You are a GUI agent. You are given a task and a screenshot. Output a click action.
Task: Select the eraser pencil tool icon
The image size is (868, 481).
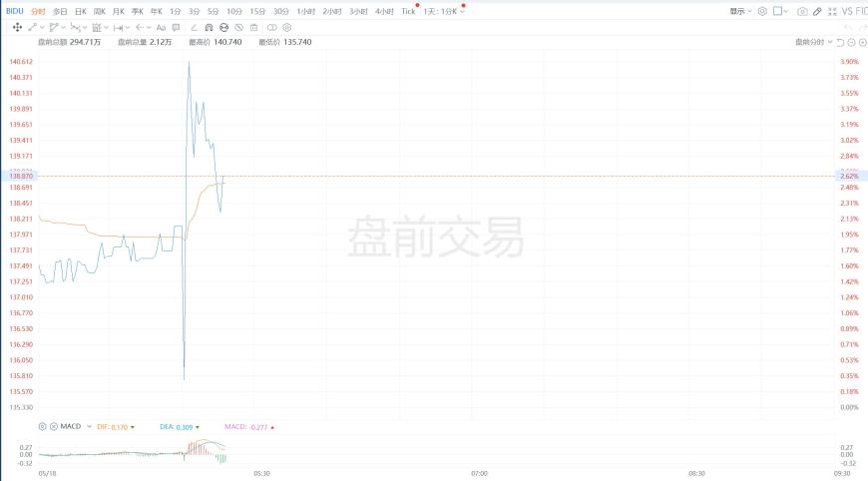pos(194,27)
